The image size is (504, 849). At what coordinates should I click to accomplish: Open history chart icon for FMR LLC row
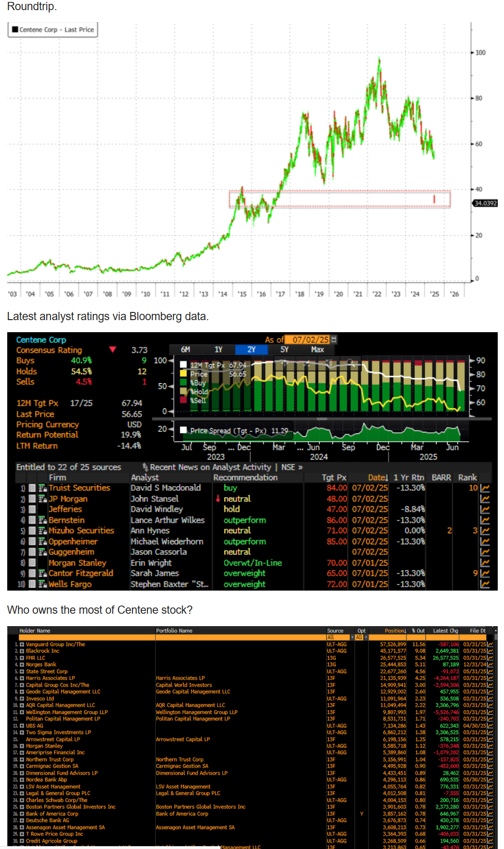coord(490,658)
